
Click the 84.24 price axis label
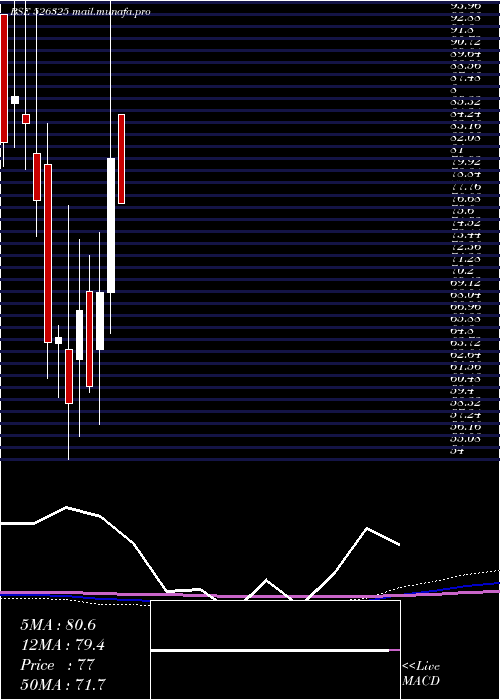466,114
